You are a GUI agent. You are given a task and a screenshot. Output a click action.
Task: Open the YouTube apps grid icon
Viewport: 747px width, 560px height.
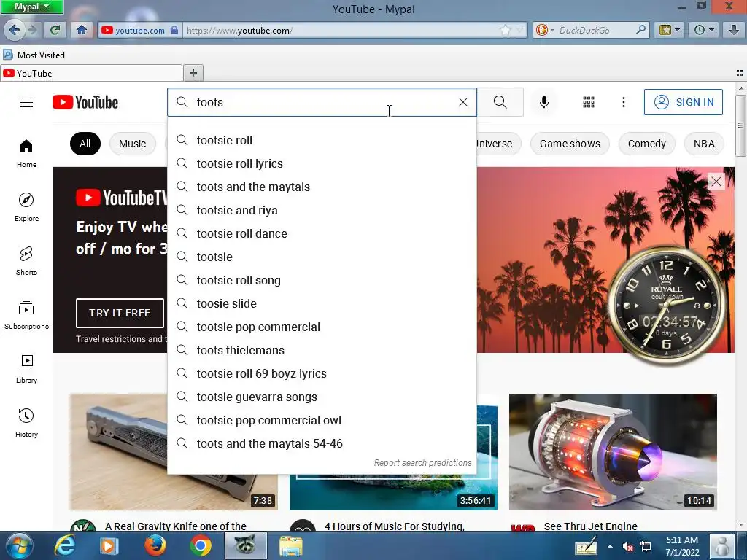pos(589,102)
